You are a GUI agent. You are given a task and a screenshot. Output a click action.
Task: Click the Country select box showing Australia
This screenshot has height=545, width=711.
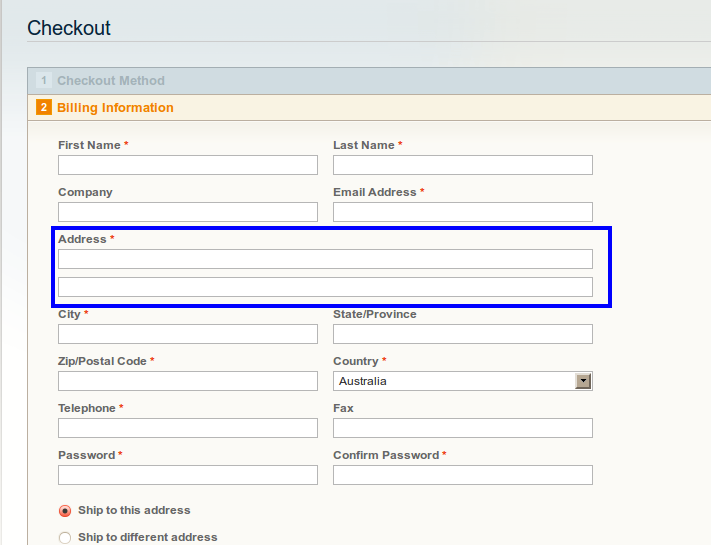tap(455, 381)
